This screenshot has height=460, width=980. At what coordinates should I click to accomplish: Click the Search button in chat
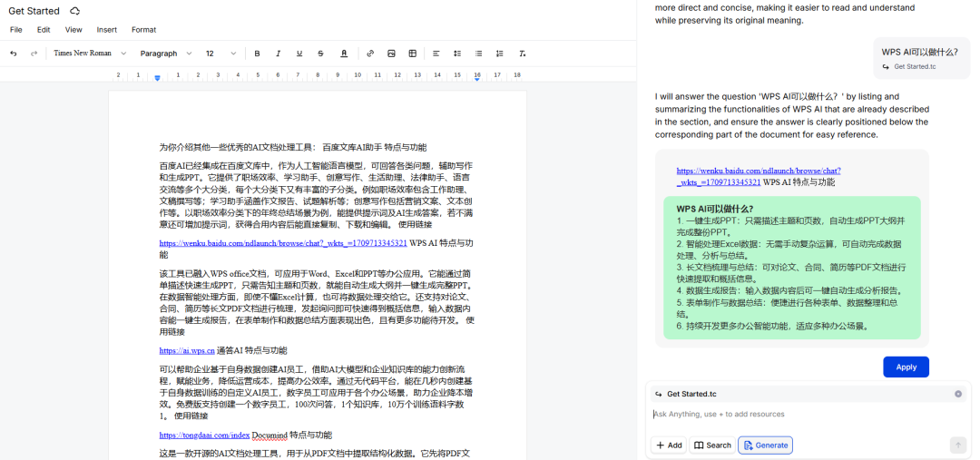pos(712,445)
